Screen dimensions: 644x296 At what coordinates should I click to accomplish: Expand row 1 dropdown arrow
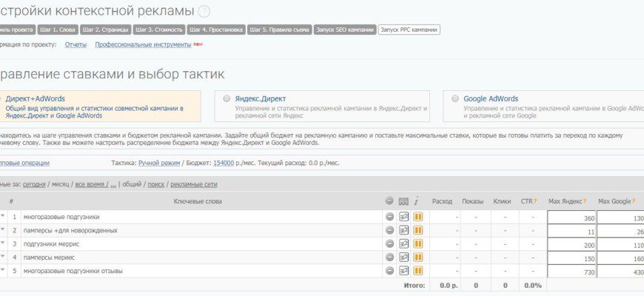point(3,216)
